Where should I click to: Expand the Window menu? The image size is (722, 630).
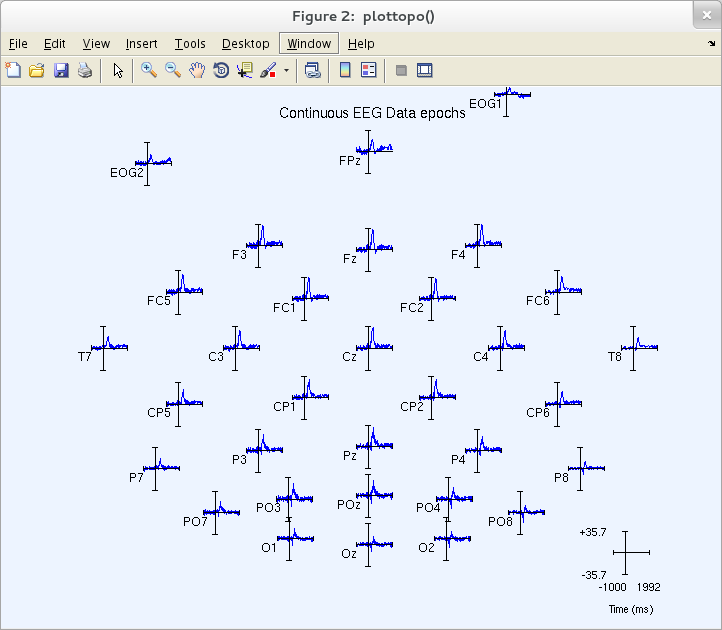pyautogui.click(x=308, y=44)
